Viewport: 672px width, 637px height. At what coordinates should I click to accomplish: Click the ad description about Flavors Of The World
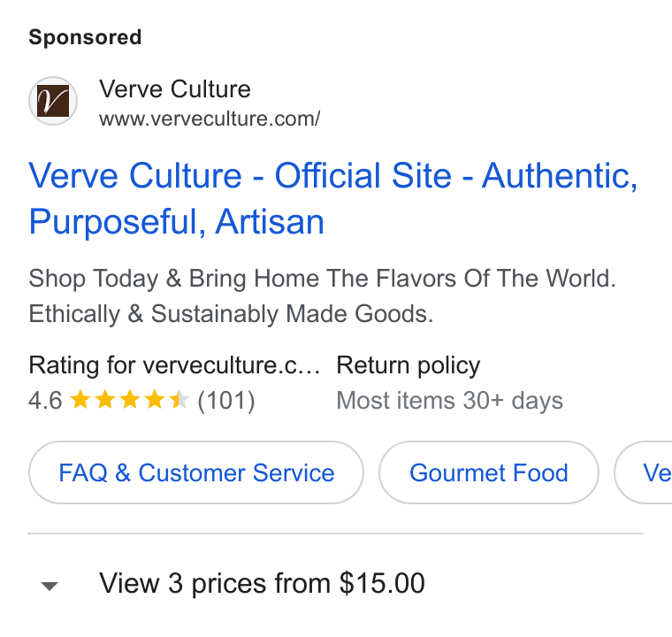322,279
